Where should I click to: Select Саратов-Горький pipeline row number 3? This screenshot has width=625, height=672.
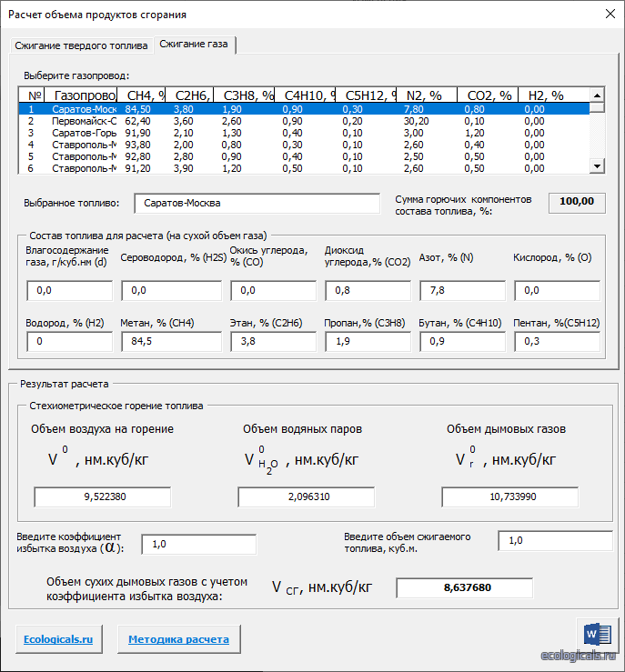point(304,133)
